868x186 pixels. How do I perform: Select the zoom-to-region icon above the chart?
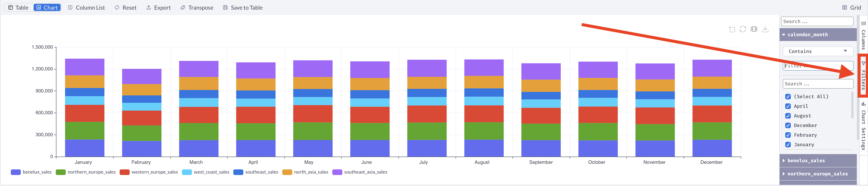point(732,29)
